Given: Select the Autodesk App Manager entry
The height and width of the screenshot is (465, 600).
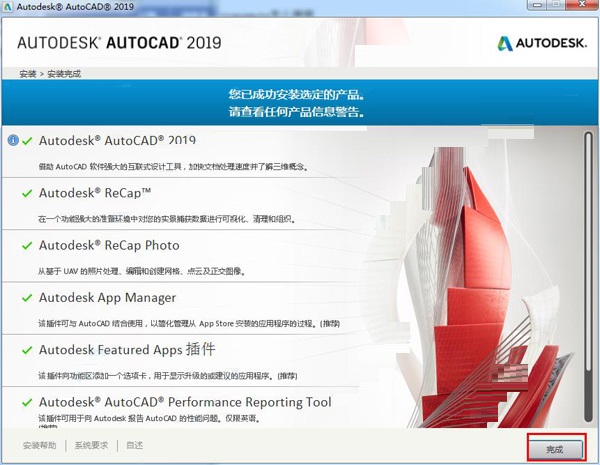Looking at the screenshot, I should coord(107,297).
